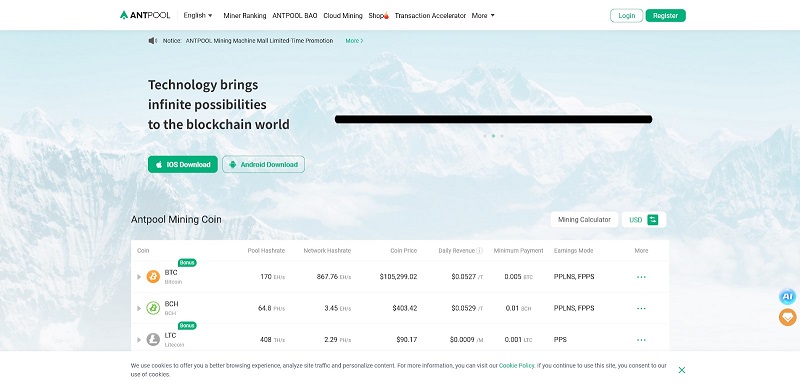Click the Android Download button
This screenshot has width=800, height=389.
point(263,164)
